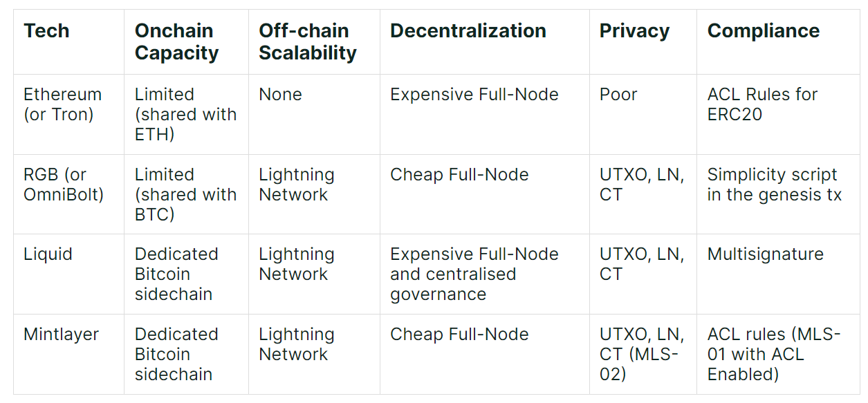Select the Ethereum (or Tron) cell
This screenshot has height=403, width=868.
coord(62,104)
